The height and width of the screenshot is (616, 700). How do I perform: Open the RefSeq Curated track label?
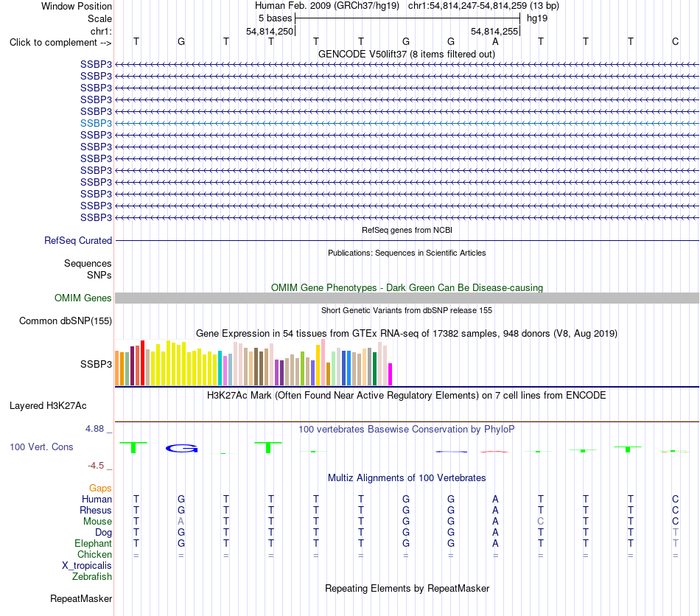point(78,241)
